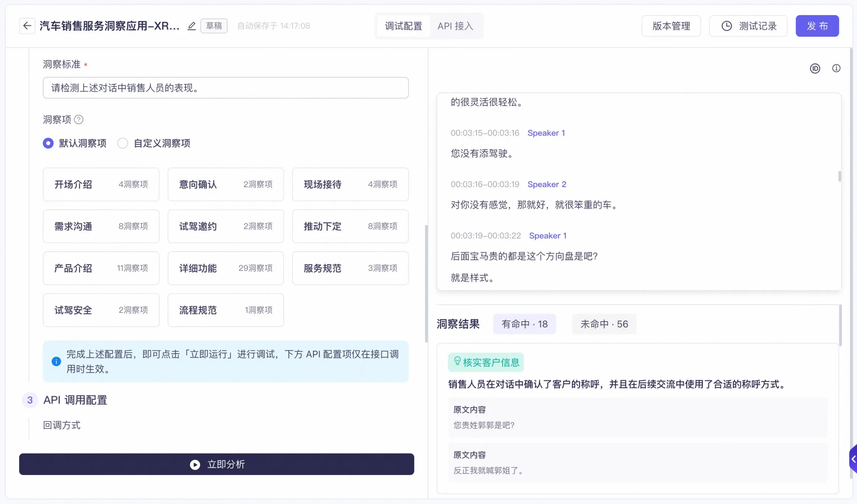Viewport: 857px width, 504px height.
Task: Click the collapse chevron tab on right edge
Action: point(853,459)
